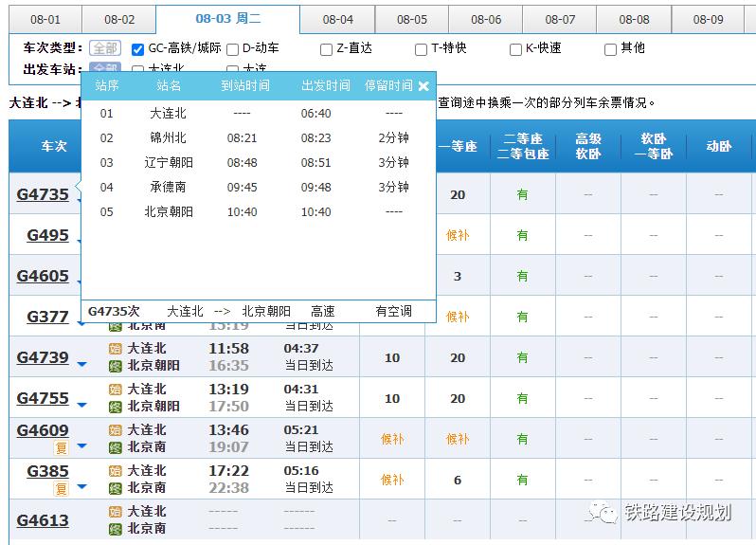Screen dimensions: 756x545
Task: Expand the stops arrow beside G4739
Action: tap(81, 364)
